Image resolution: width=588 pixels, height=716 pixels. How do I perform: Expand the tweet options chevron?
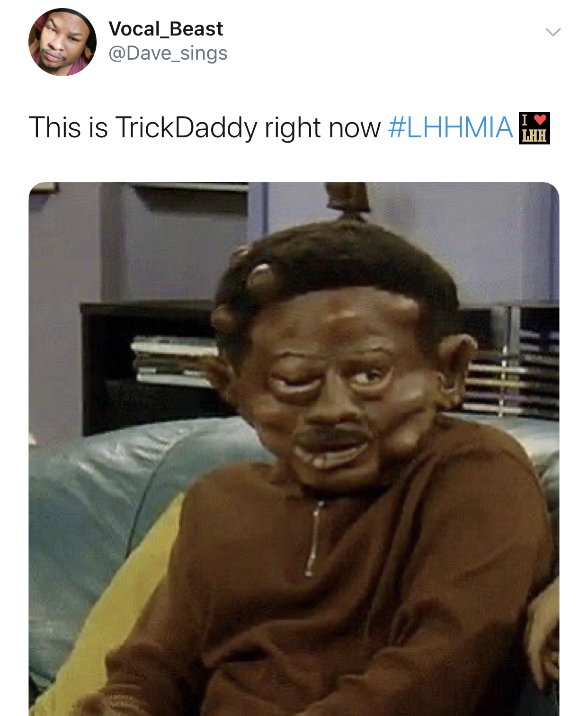tap(553, 32)
